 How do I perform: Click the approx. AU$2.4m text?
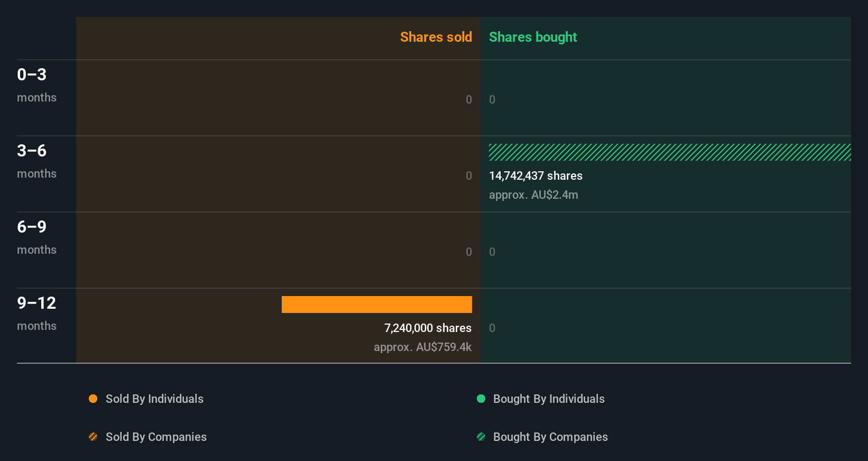pos(533,195)
